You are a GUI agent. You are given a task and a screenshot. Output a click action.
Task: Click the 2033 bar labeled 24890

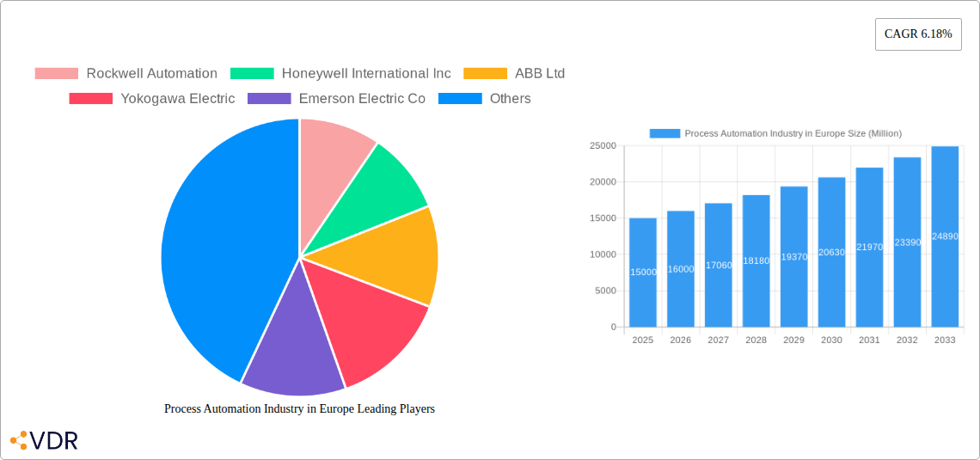945,236
